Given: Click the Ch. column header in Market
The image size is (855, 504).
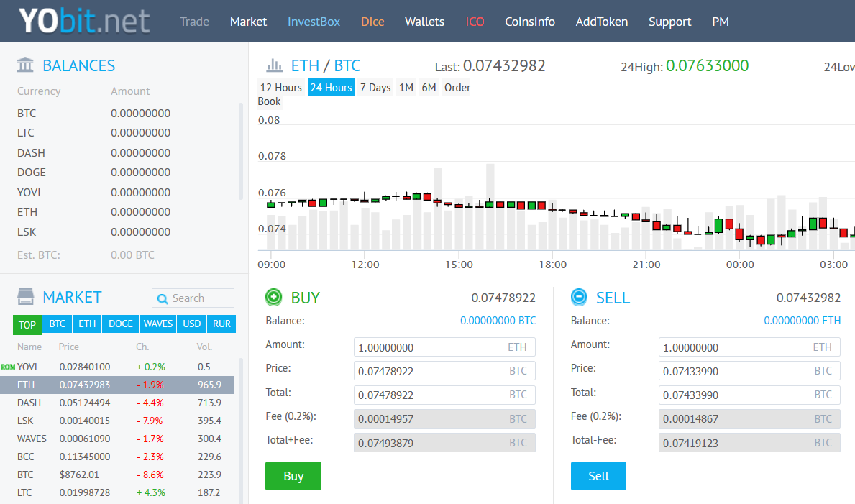Looking at the screenshot, I should [x=142, y=347].
